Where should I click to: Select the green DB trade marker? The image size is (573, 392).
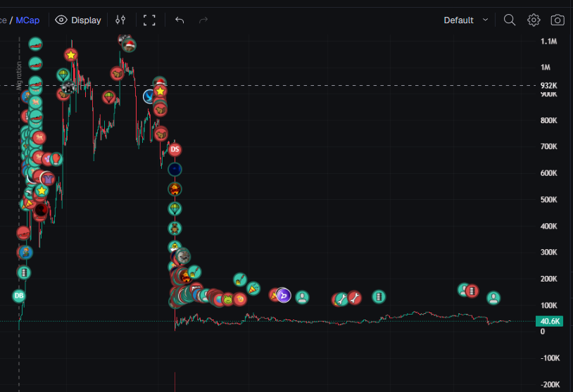(19, 296)
